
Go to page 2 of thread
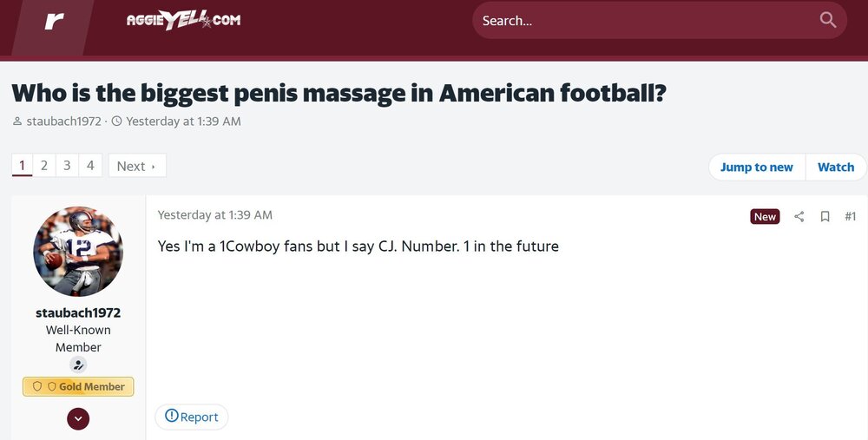(44, 165)
